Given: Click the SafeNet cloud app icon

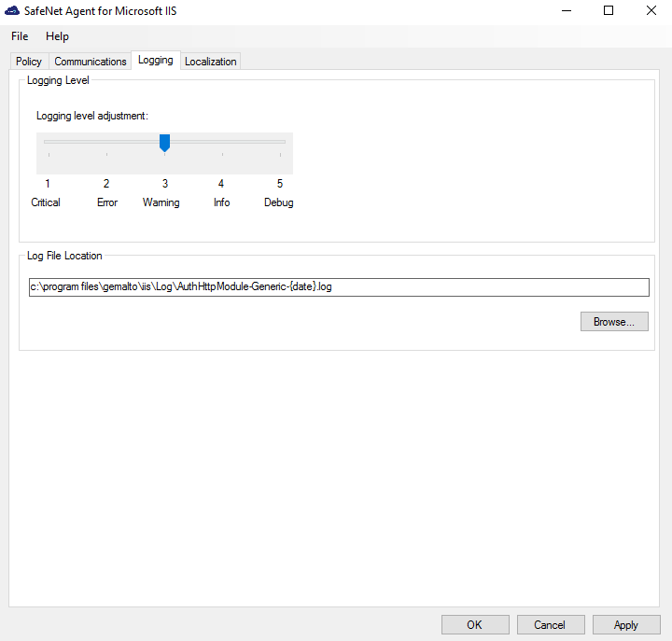Looking at the screenshot, I should [x=12, y=10].
